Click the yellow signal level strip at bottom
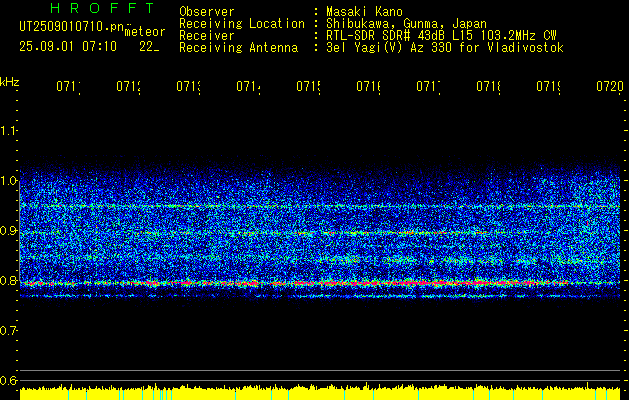The image size is (629, 400). 320,393
